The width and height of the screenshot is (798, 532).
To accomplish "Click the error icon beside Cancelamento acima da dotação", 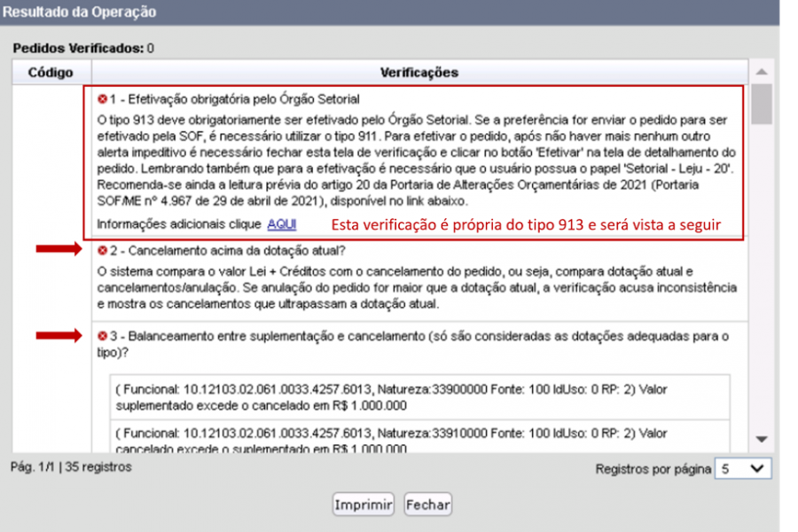I will coord(102,250).
